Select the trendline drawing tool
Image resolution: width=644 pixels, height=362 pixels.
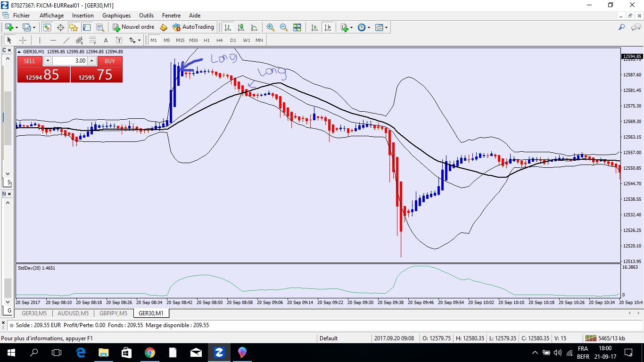(66, 40)
